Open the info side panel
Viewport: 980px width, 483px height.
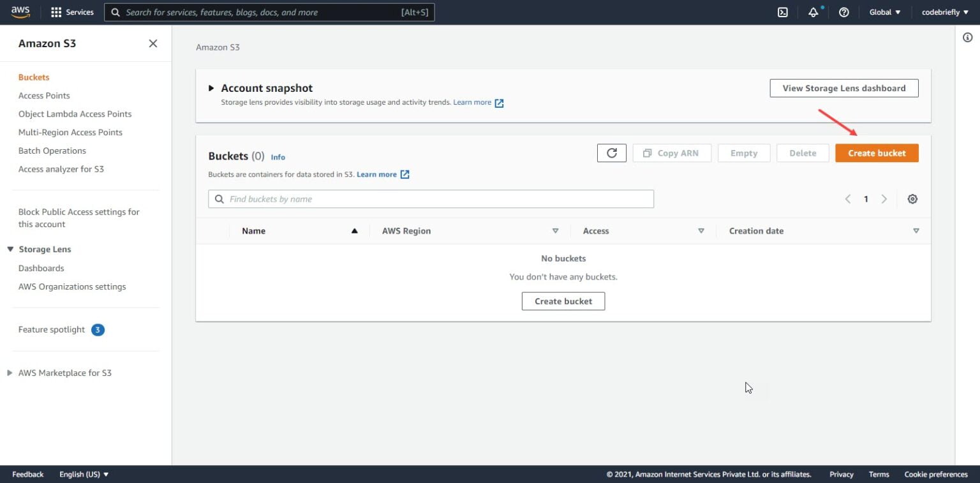[x=967, y=37]
